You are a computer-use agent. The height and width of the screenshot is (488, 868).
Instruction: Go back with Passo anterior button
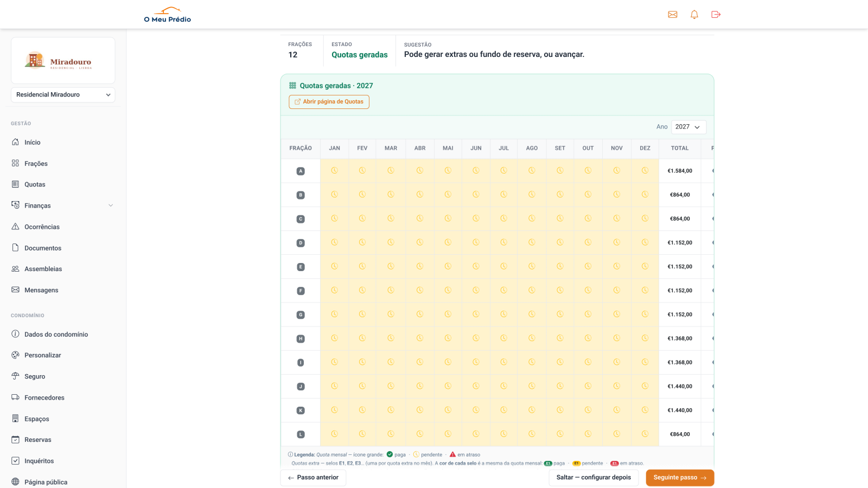(x=313, y=478)
